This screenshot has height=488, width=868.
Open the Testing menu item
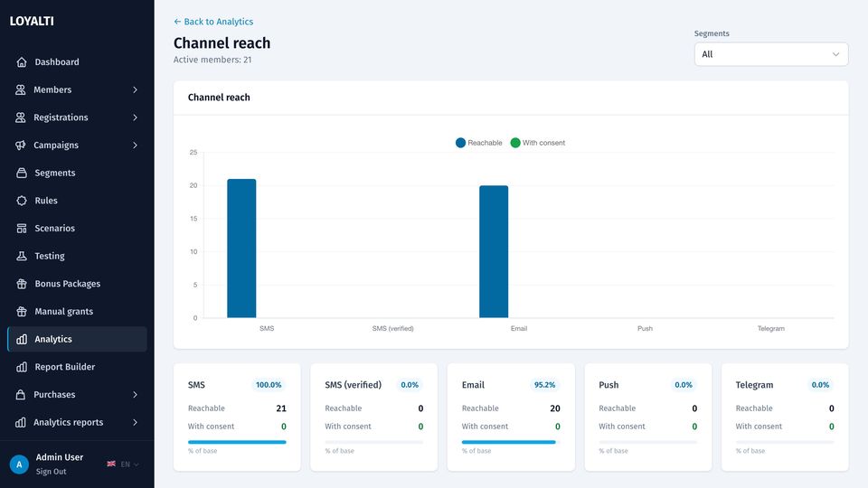click(x=77, y=256)
